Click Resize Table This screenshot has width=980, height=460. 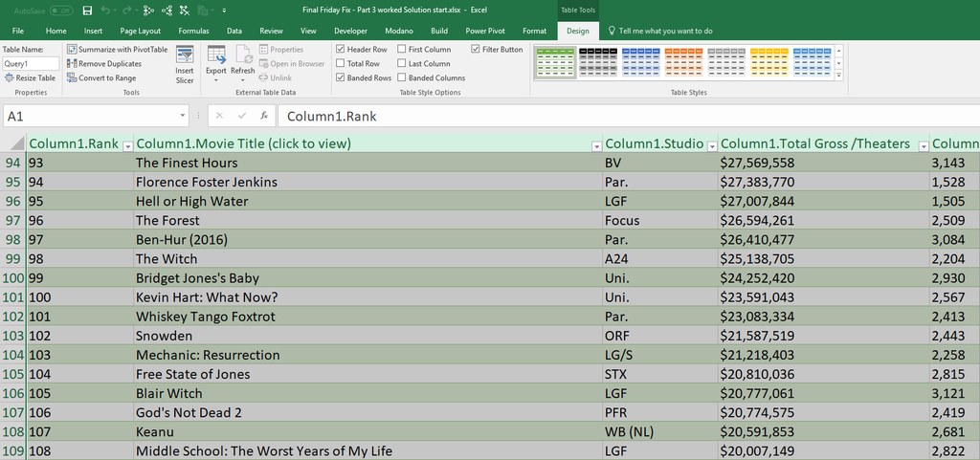tap(31, 78)
